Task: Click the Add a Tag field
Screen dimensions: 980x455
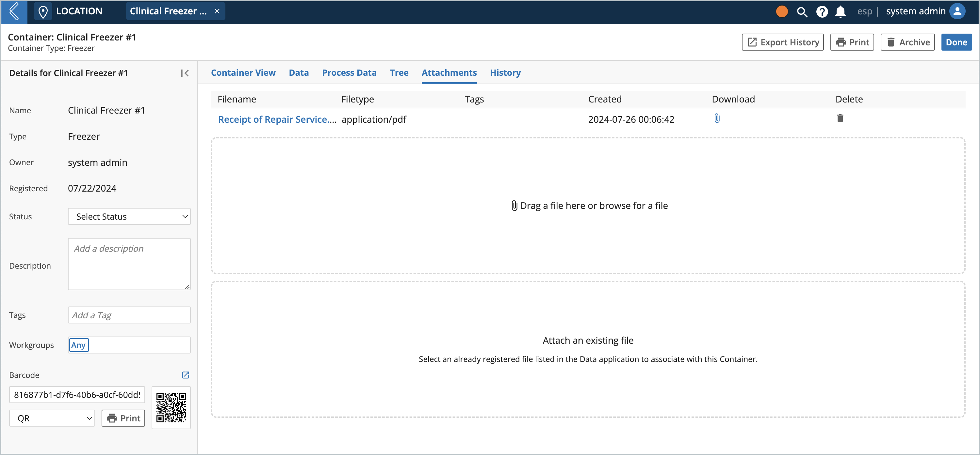Action: 129,315
